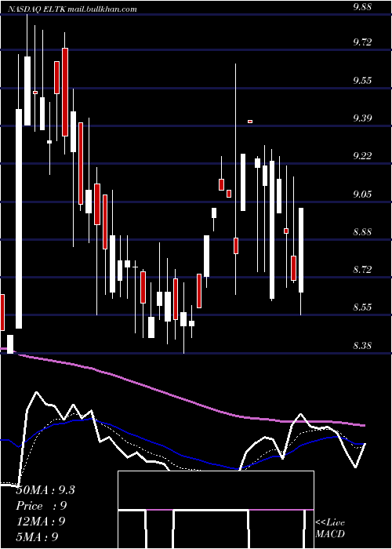392x549 pixels.
Task: Click the 9.55 price axis label
Action: [362, 81]
